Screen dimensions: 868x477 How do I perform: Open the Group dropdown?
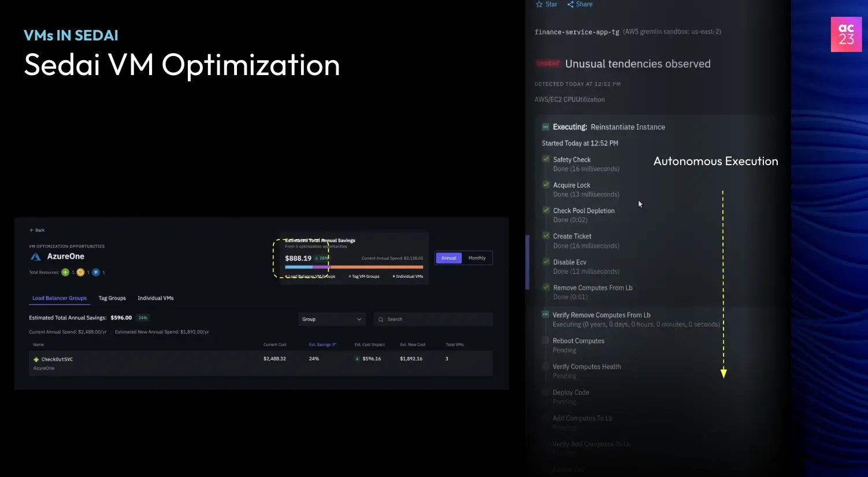[x=332, y=319]
